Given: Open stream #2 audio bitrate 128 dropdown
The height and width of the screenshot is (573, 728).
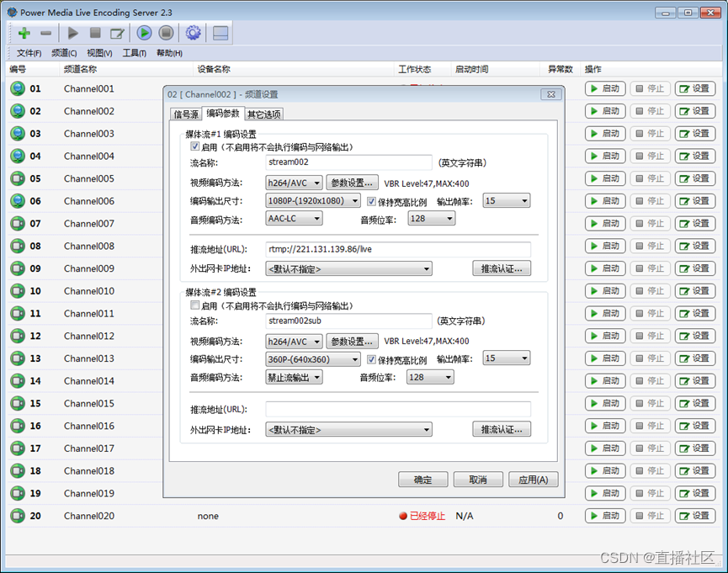Looking at the screenshot, I should click(430, 377).
